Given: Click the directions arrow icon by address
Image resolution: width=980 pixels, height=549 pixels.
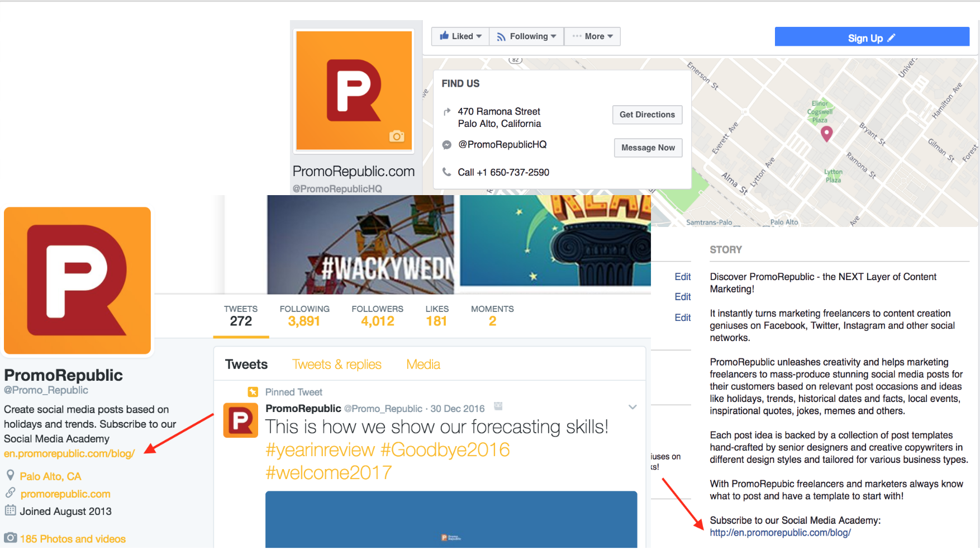Looking at the screenshot, I should pos(446,112).
